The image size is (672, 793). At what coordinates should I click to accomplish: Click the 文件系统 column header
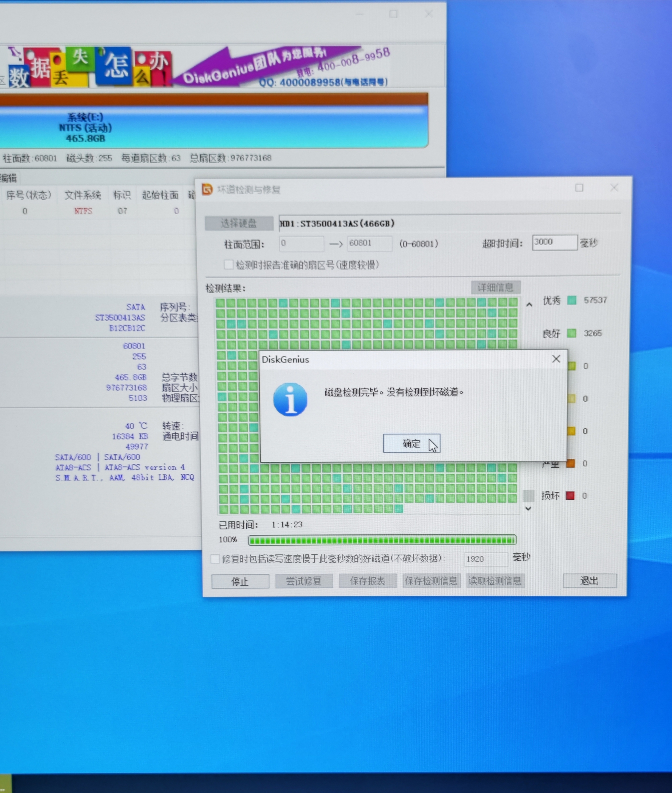[83, 195]
